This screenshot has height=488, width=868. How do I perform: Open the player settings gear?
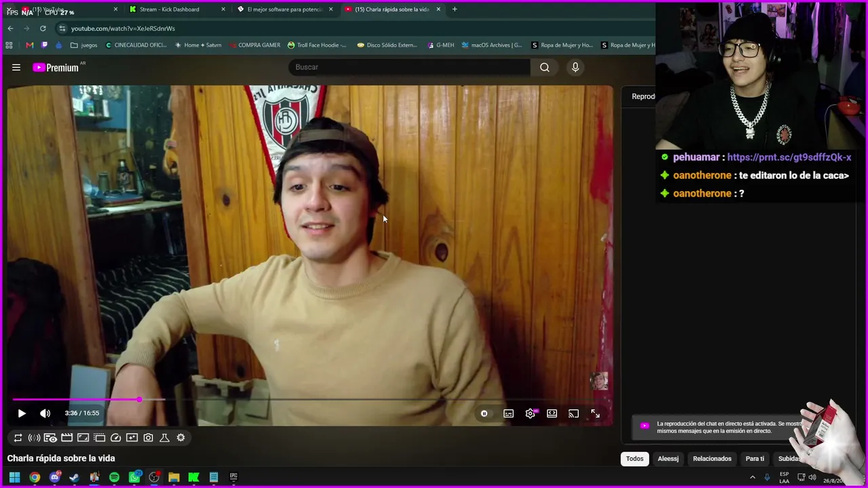click(530, 413)
